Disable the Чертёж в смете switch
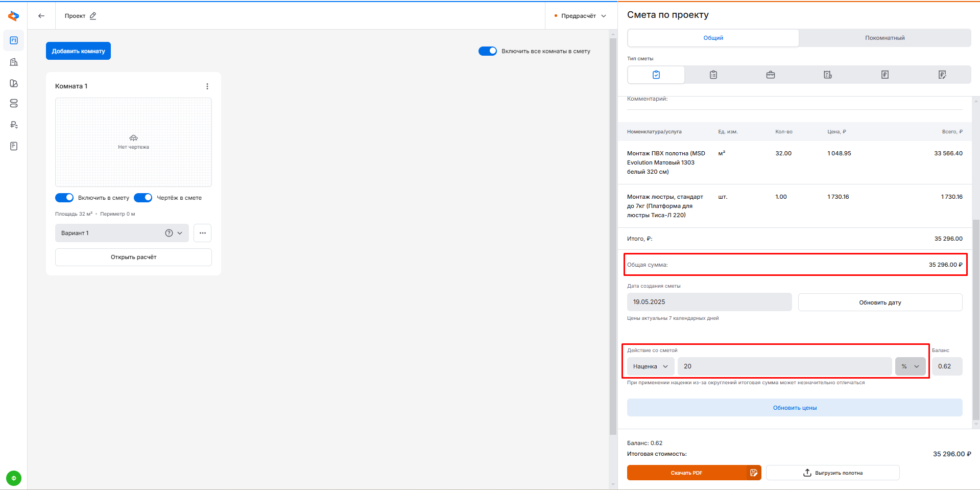 click(143, 198)
